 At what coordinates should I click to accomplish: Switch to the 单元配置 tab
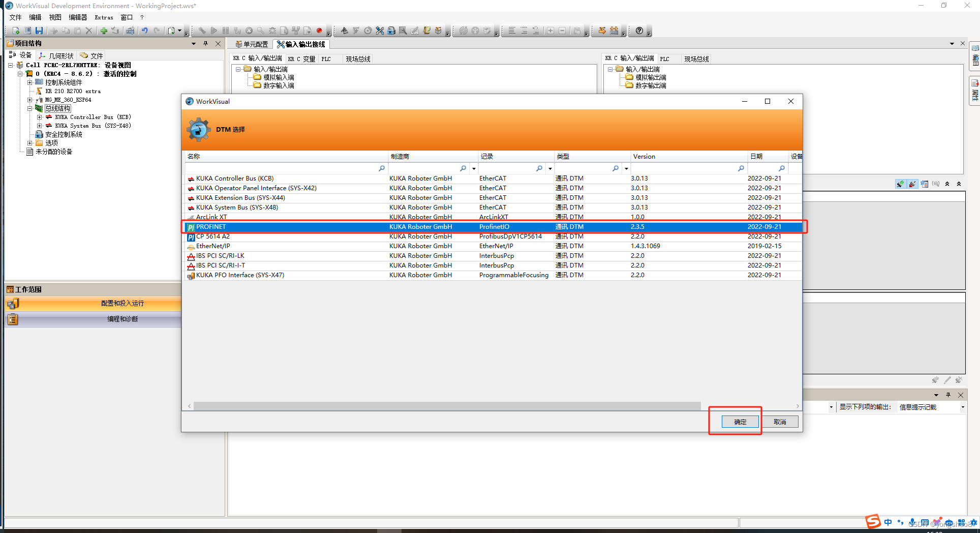[x=252, y=44]
